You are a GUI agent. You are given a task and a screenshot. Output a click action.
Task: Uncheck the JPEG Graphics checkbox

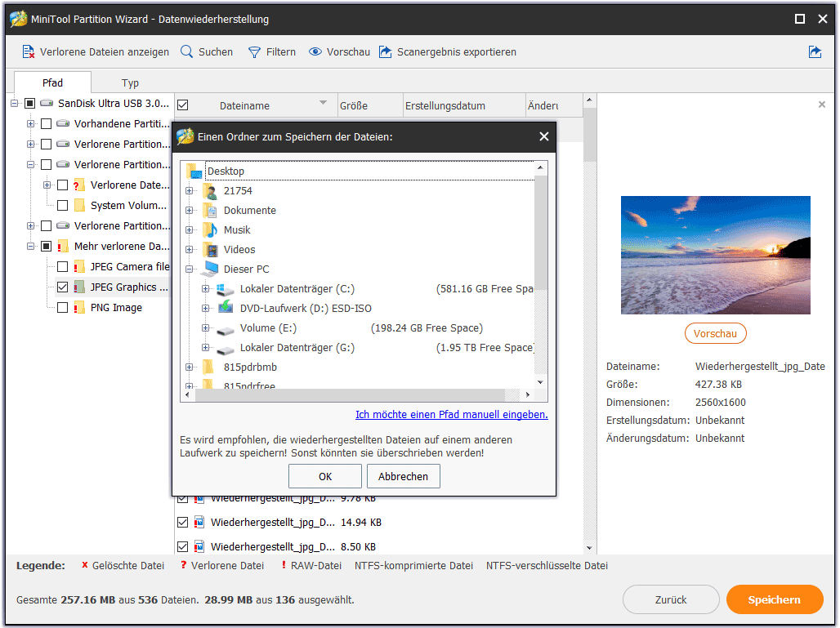62,287
